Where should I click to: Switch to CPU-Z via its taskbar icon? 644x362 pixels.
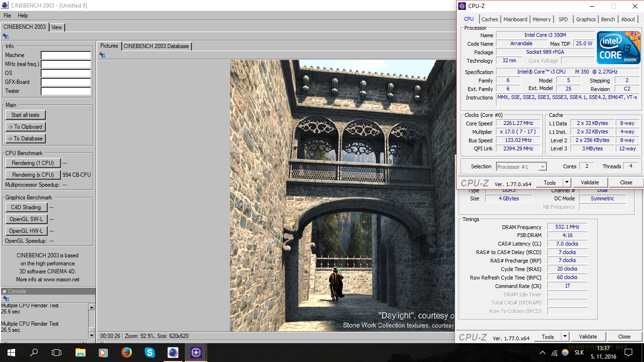[x=196, y=353]
